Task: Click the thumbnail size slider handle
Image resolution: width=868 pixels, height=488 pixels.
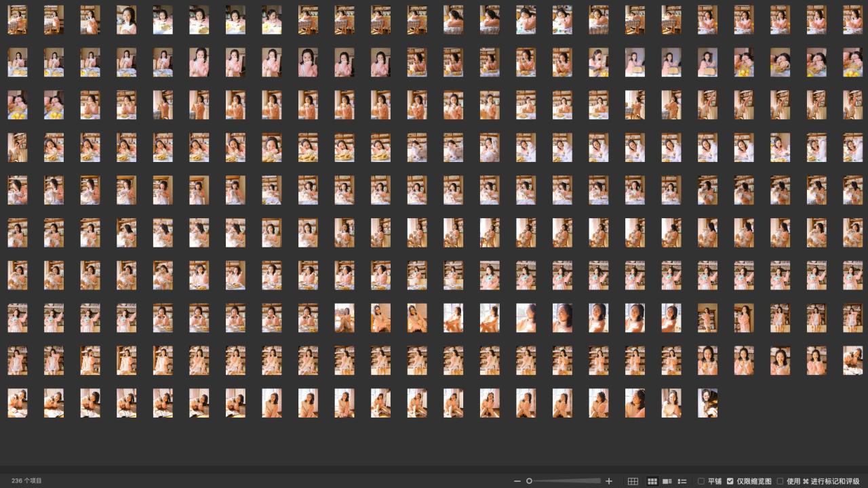Action: pyautogui.click(x=529, y=481)
